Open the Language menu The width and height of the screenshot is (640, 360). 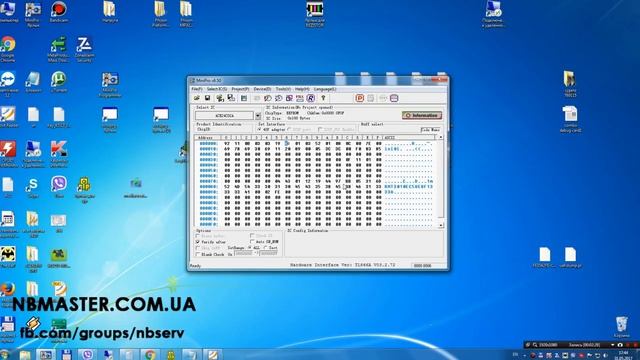click(x=325, y=89)
